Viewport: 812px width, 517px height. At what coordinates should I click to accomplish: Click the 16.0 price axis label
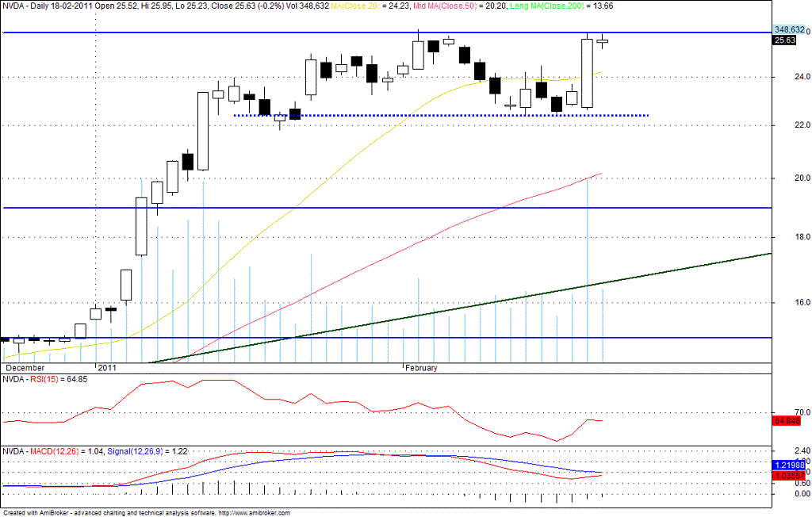coord(802,302)
